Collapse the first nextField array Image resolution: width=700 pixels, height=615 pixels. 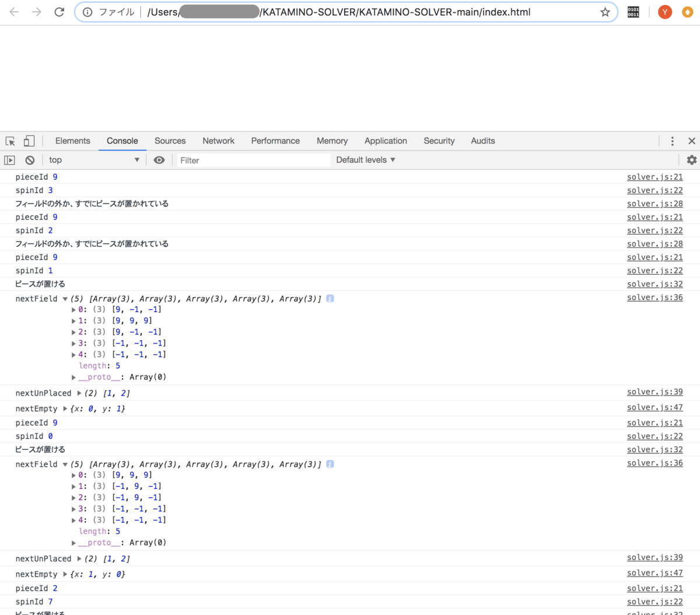pyautogui.click(x=65, y=299)
